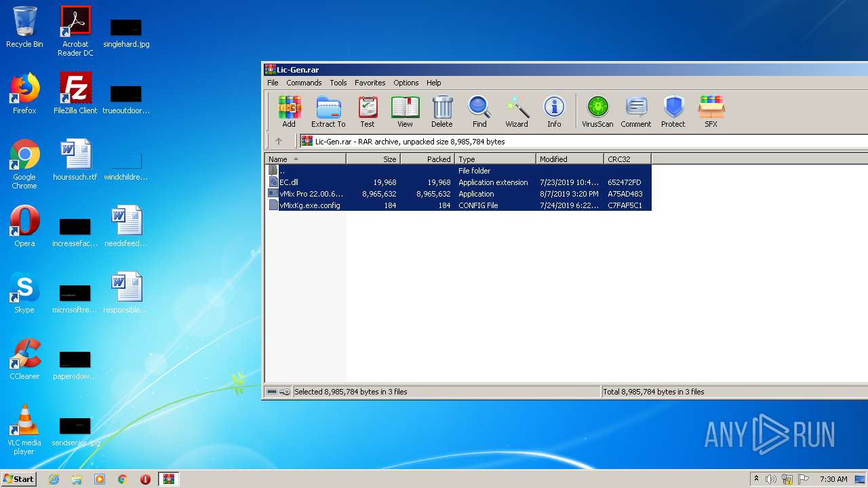Click the 7:30 AM system clock

pos(833,479)
